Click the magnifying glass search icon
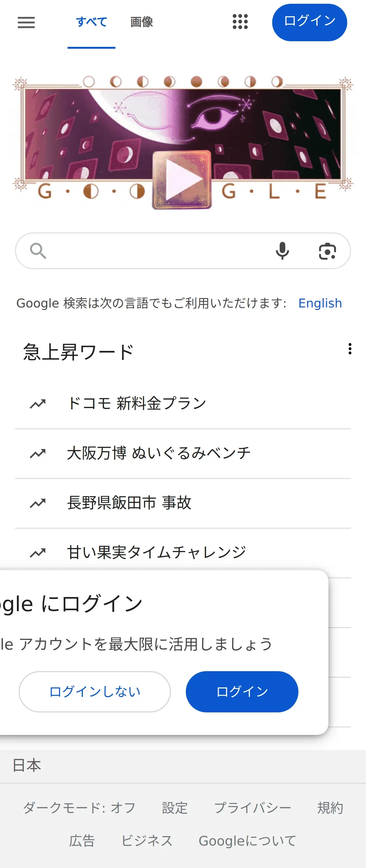Screen dimensions: 366x868 pyautogui.click(x=38, y=251)
